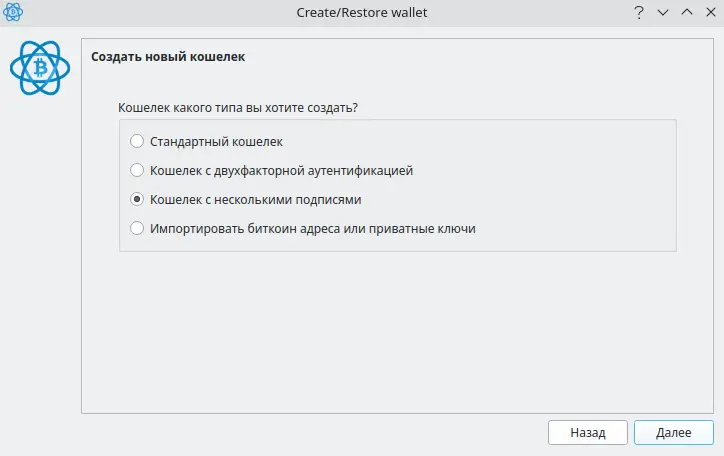Pick the Импортировать биткоин адреса radio circle

137,228
